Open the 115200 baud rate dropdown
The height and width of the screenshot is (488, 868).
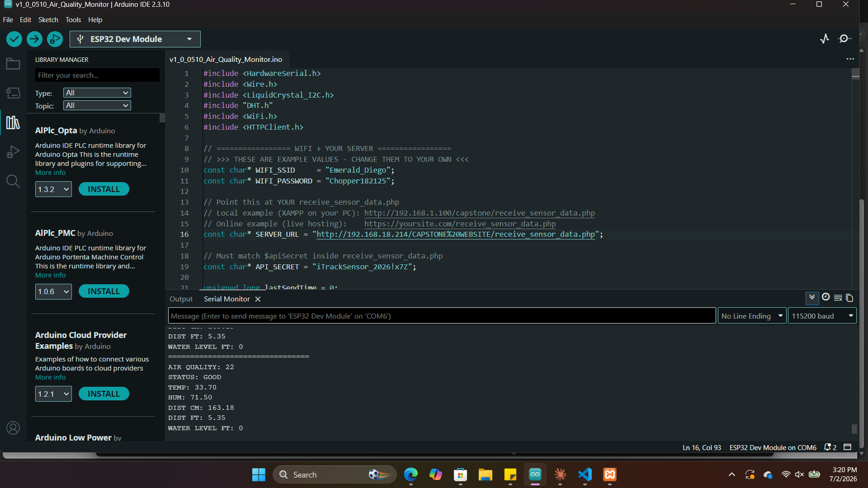coord(822,316)
